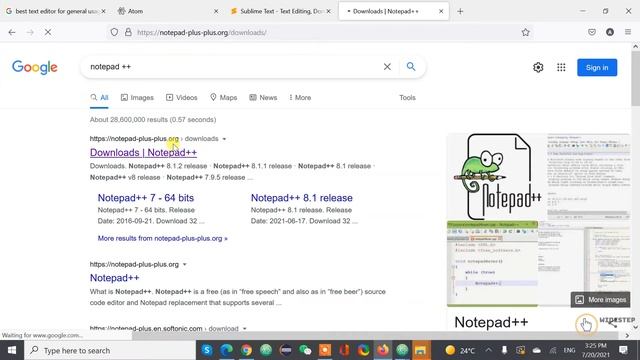Clear the Google search box
Image resolution: width=640 pixels, height=360 pixels.
pos(387,67)
